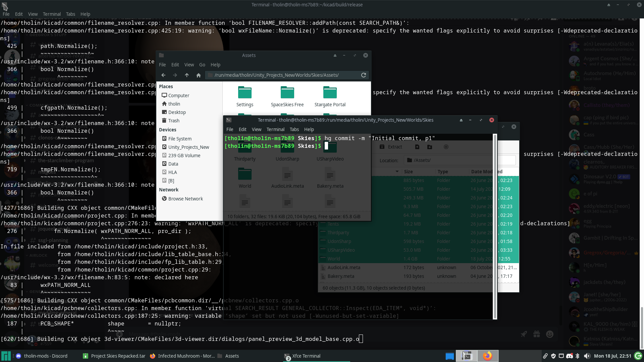Open the Manjaro applications menu
644x362 pixels.
coord(6,356)
